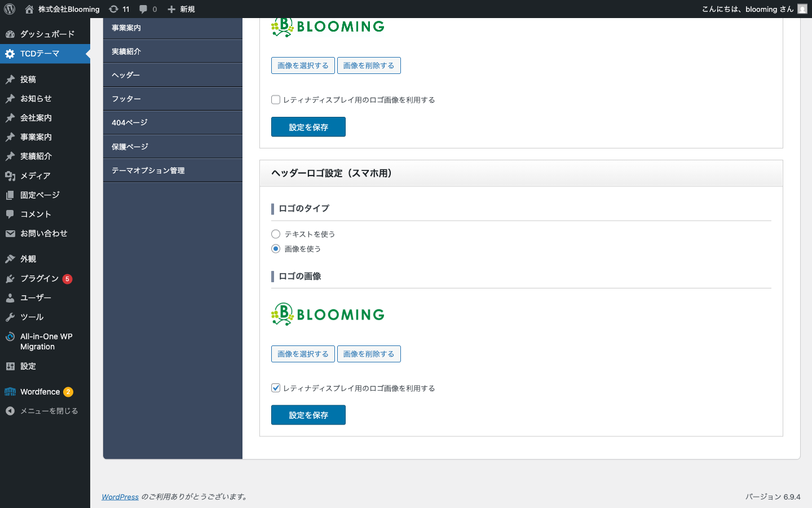Screen dimensions: 812x508
Task: Click the プラグイン plug icon
Action: [10, 279]
